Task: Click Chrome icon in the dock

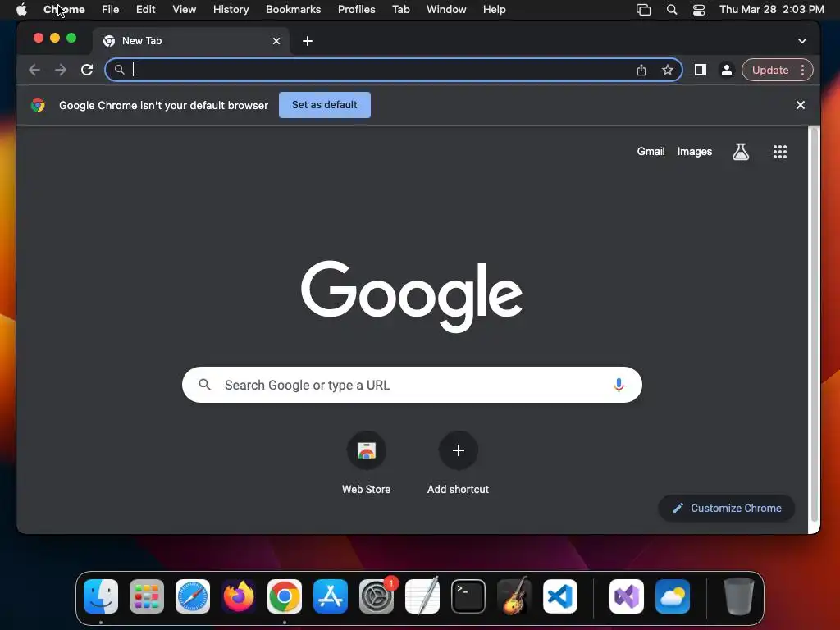Action: point(285,596)
